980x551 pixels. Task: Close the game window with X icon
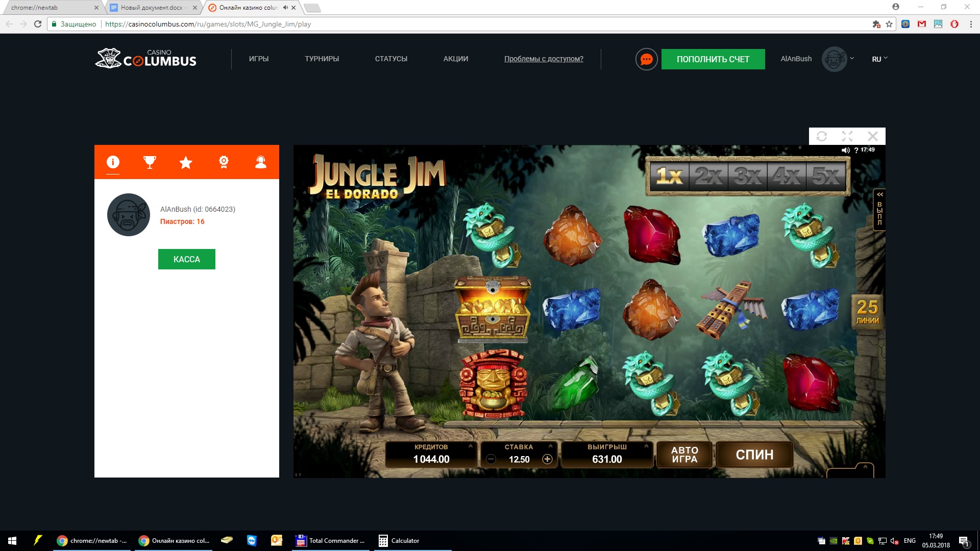click(x=873, y=136)
